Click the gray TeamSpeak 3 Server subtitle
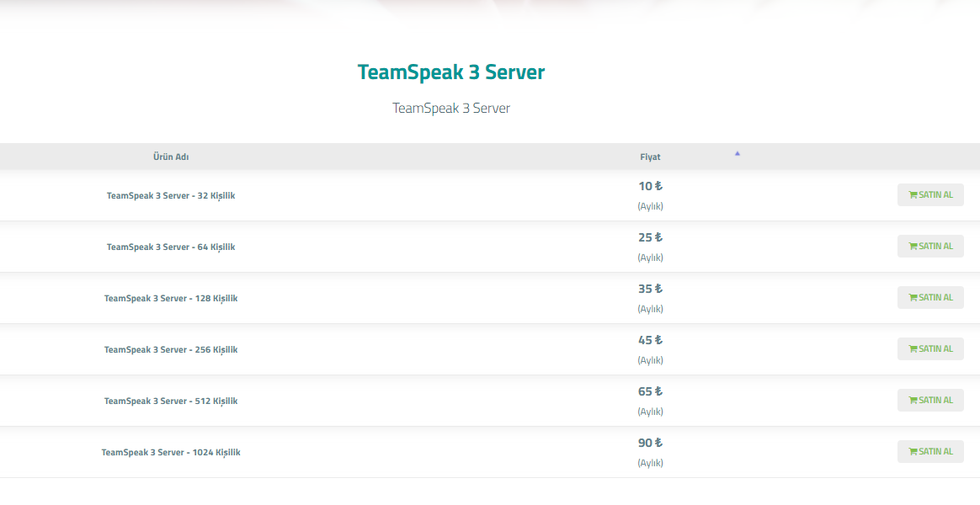This screenshot has height=505, width=980. (451, 108)
